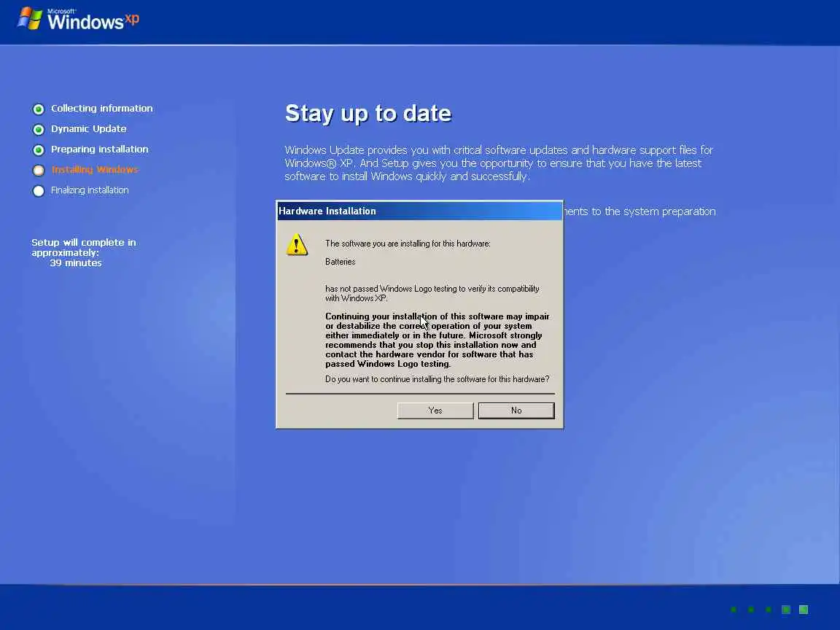Click the "Collecting information" label
840x630 pixels.
point(102,108)
